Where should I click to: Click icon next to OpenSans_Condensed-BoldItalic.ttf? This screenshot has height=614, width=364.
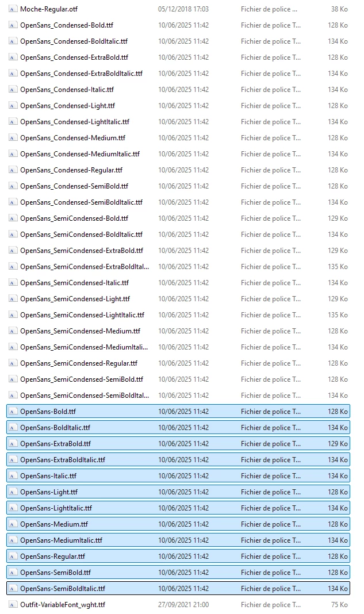pos(13,41)
